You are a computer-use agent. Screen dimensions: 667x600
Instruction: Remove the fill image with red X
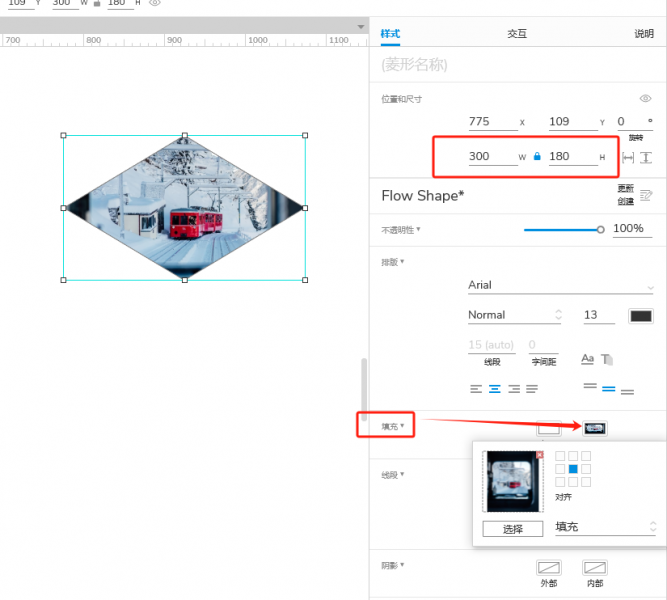click(540, 455)
